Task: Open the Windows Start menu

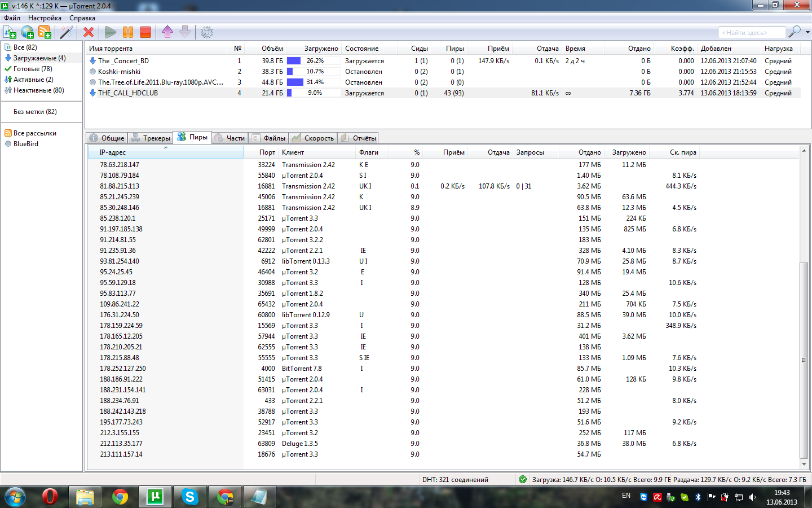Action: click(15, 497)
